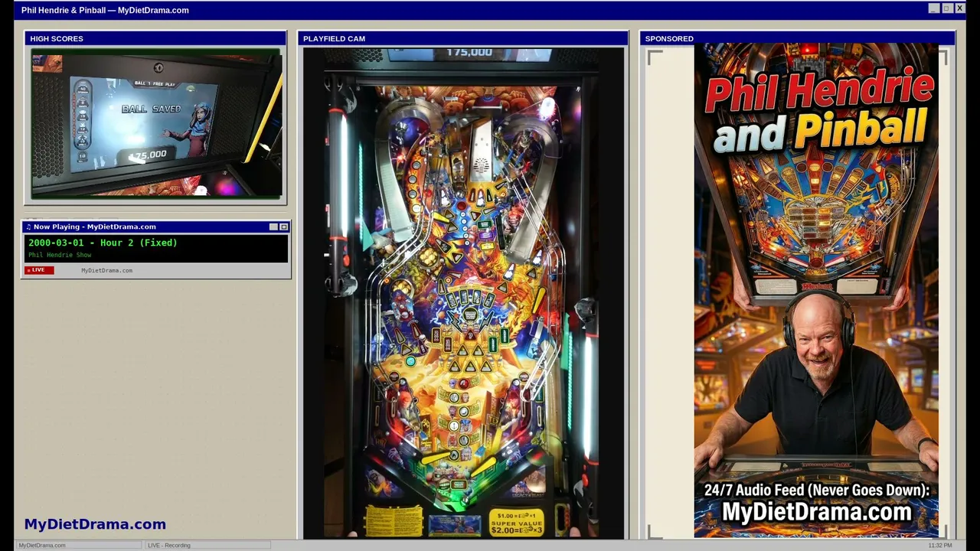
Task: Open the large blue MyDietDrama.com link
Action: (x=95, y=524)
